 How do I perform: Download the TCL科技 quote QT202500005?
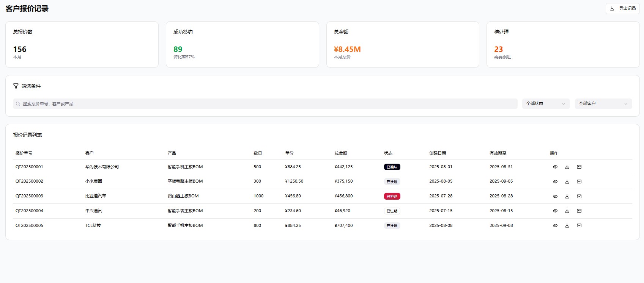point(567,225)
